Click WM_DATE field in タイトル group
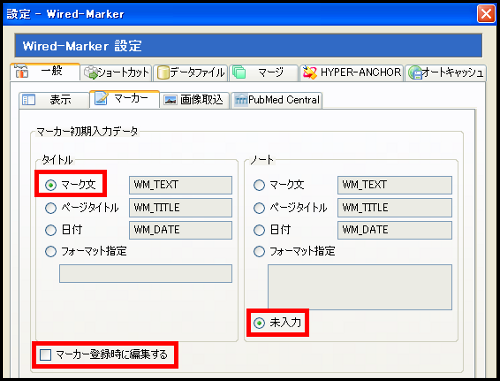Image resolution: width=500 pixels, height=381 pixels. pos(180,230)
